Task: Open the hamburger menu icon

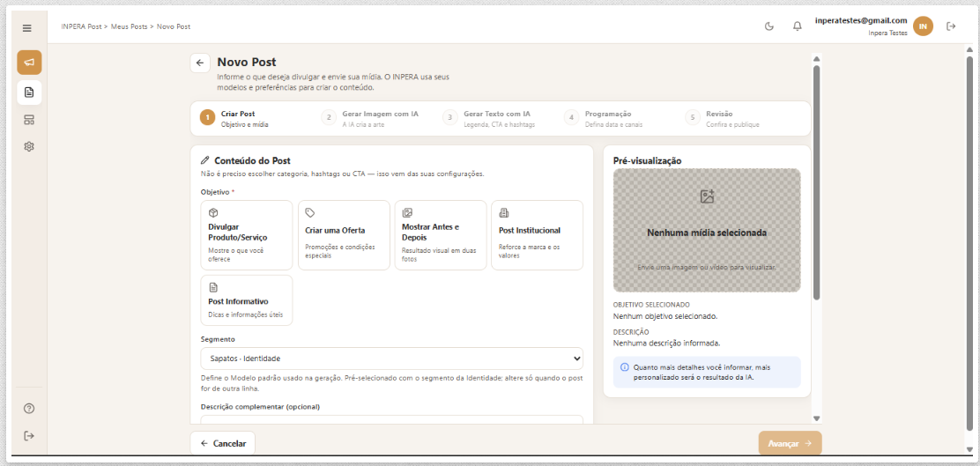Action: (x=26, y=28)
